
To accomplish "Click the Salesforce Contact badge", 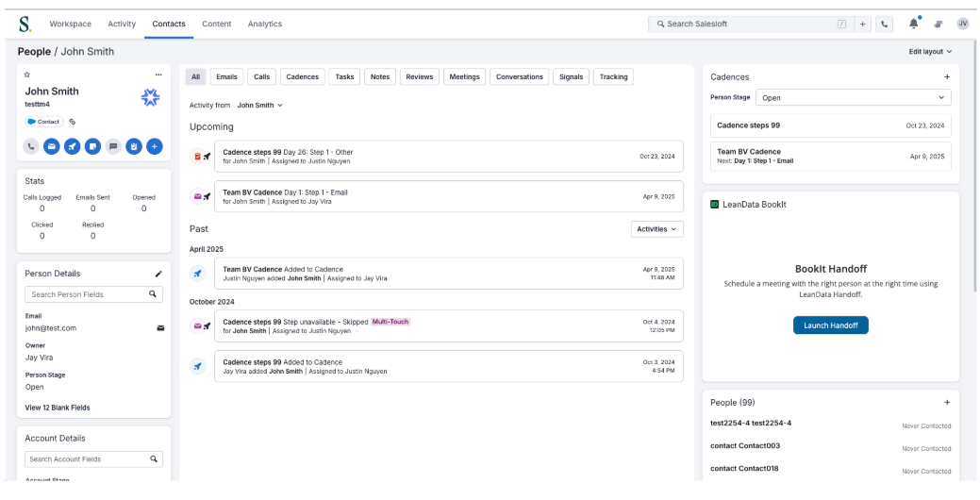I will [44, 122].
